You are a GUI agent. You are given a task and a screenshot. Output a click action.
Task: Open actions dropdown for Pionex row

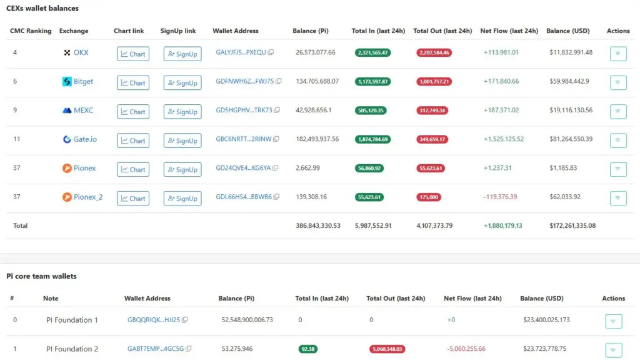(617, 169)
